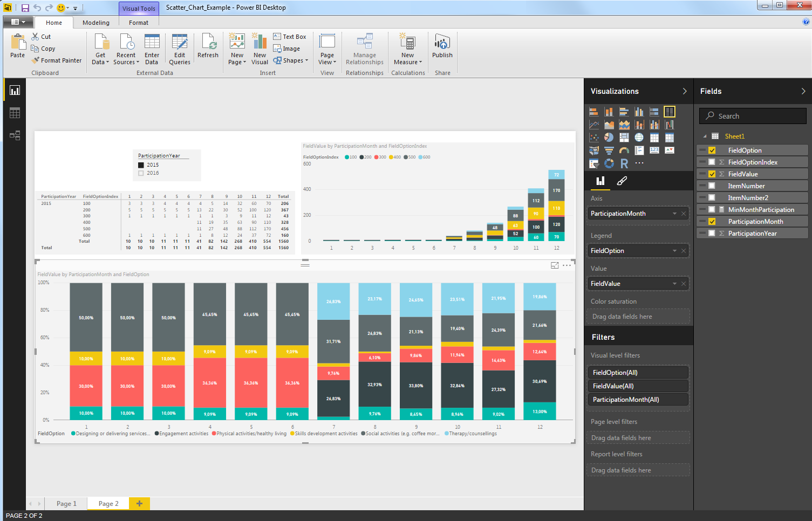The width and height of the screenshot is (812, 521).
Task: Select the Waterfall chart visualization
Action: pos(669,125)
